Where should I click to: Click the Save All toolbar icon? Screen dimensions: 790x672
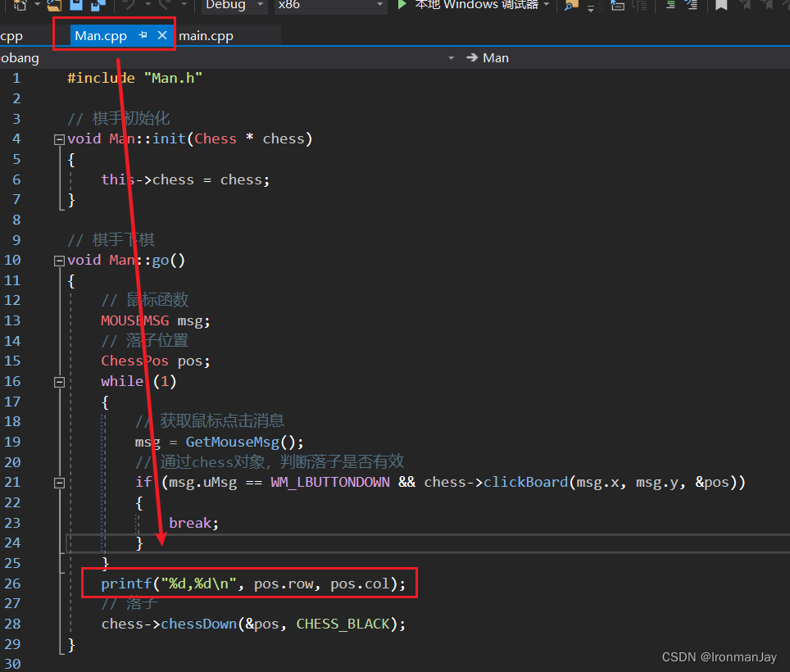98,5
